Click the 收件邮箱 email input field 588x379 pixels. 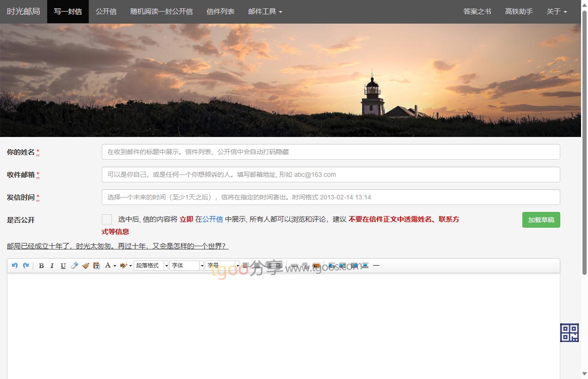(x=331, y=174)
